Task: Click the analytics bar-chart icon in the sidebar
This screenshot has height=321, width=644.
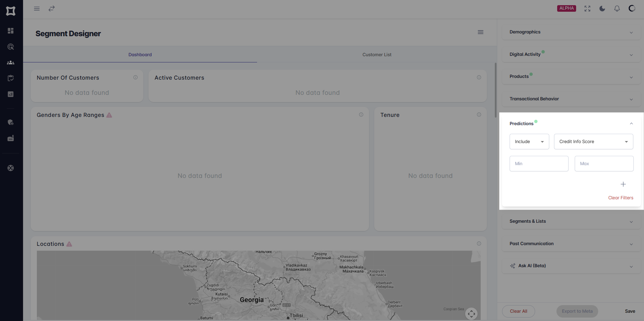Action: click(11, 94)
